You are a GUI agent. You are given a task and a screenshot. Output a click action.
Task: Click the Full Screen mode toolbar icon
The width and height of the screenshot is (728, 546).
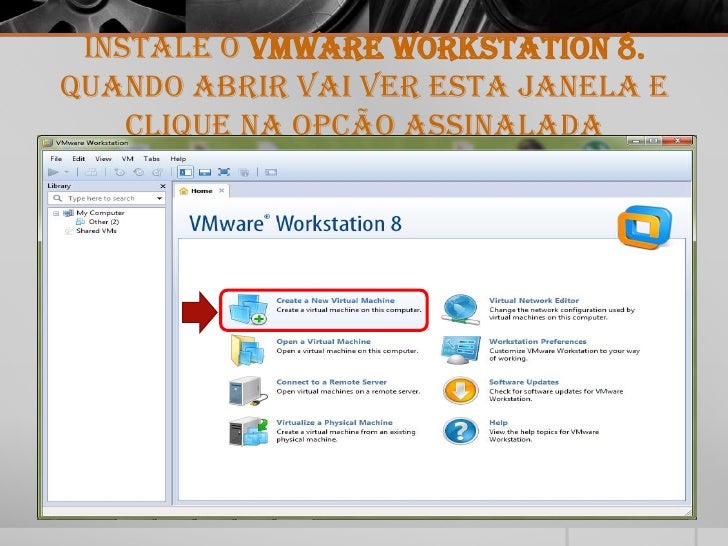(x=224, y=172)
